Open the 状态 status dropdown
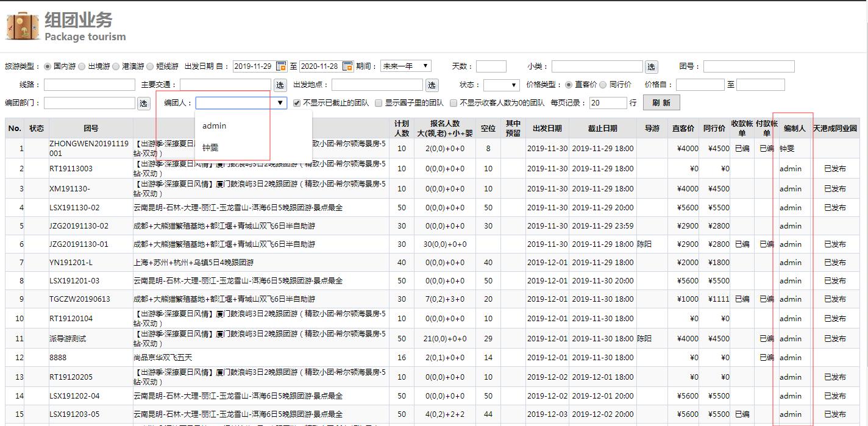 (x=501, y=85)
